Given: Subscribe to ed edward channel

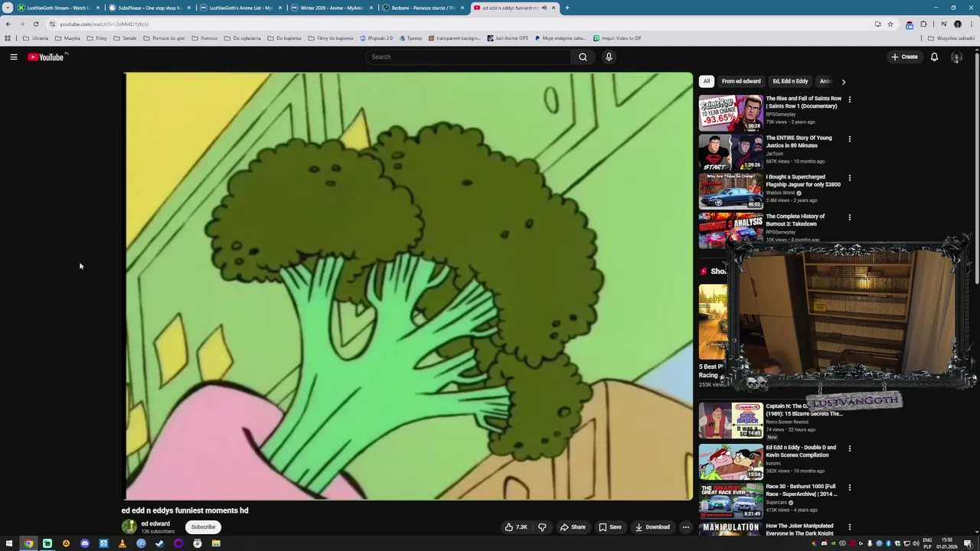Looking at the screenshot, I should pos(203,527).
